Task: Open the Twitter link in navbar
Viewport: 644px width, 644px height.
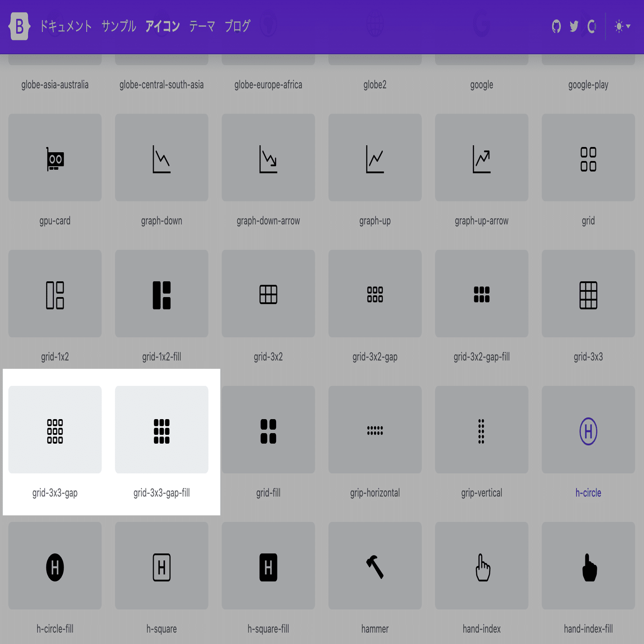Action: coord(574,26)
